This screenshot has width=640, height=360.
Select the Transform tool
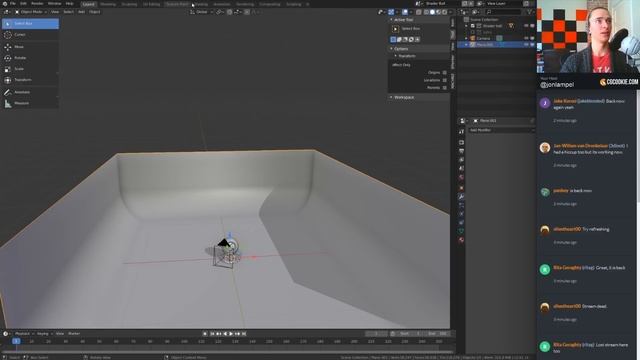[30, 80]
